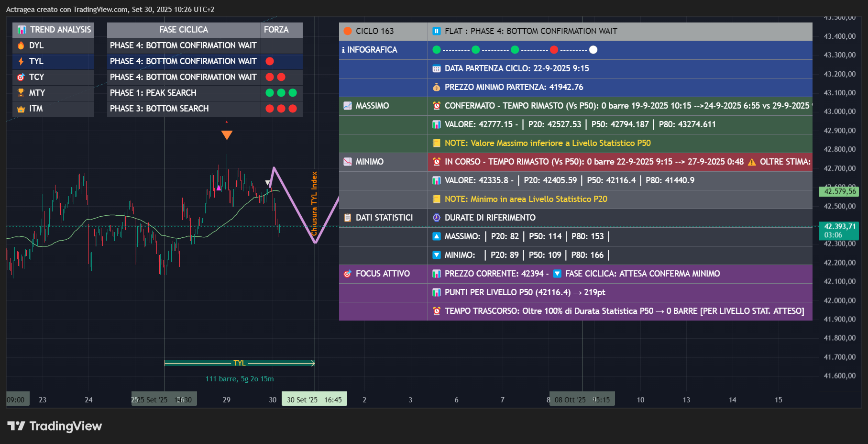Click the info icon beside INFOGRAFICA

[x=343, y=50]
